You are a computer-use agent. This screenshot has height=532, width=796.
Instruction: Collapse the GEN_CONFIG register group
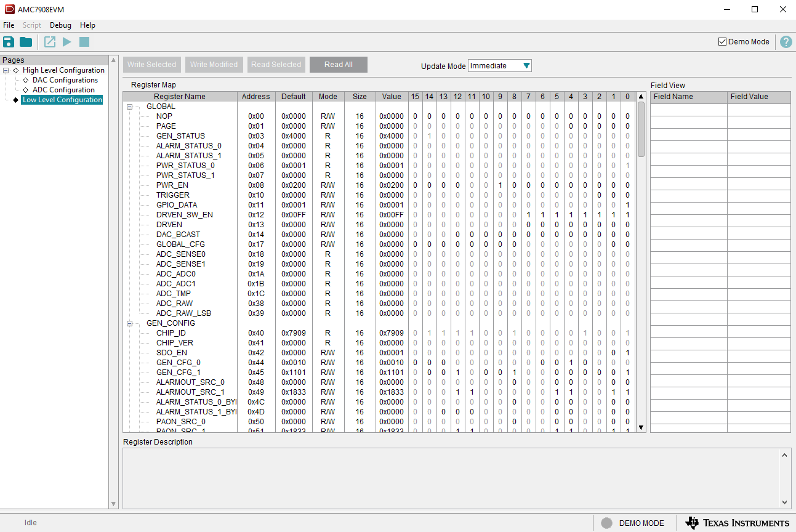tap(130, 323)
